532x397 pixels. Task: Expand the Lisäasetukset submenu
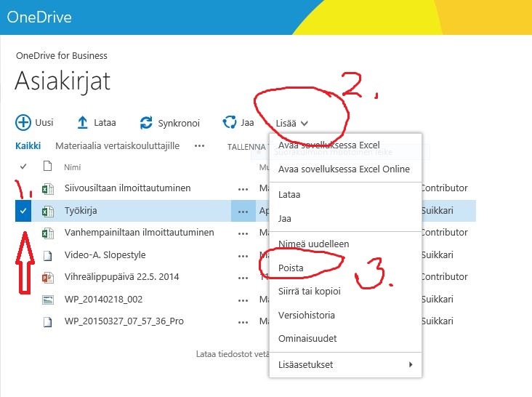coord(344,364)
